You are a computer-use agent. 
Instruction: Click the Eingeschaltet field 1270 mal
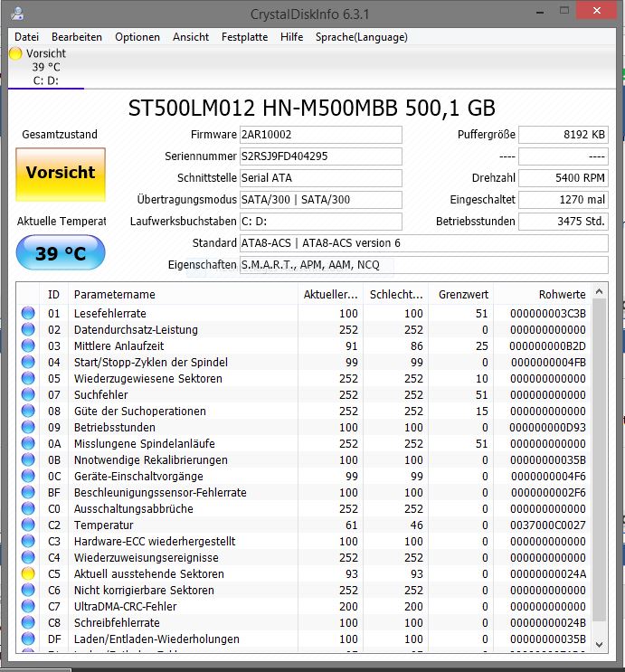tap(563, 200)
